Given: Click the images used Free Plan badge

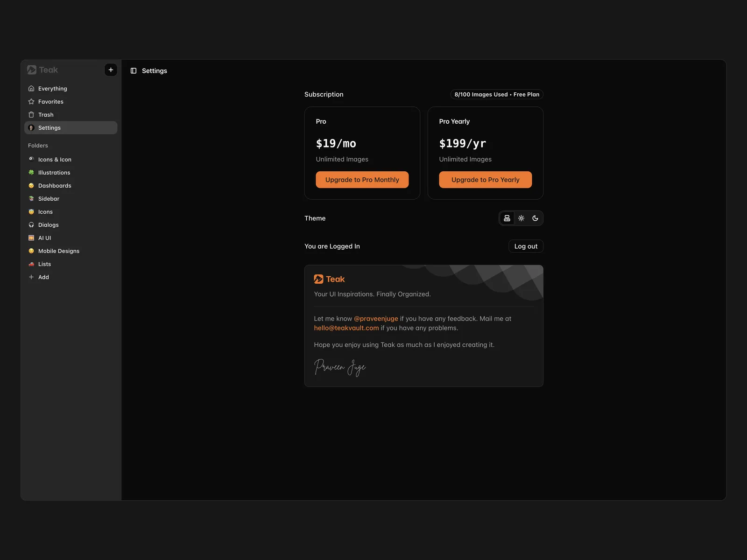Looking at the screenshot, I should tap(496, 94).
